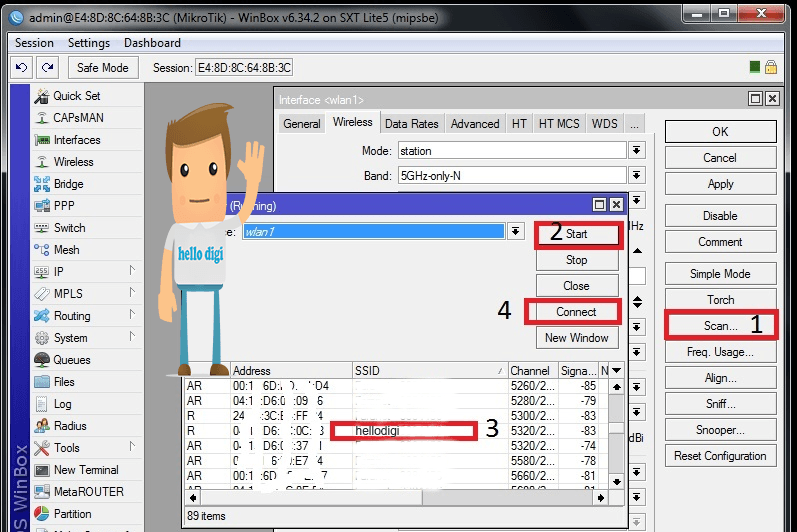Screen dimensions: 797x532
Task: Open the Mode dropdown showing station
Action: pos(636,150)
